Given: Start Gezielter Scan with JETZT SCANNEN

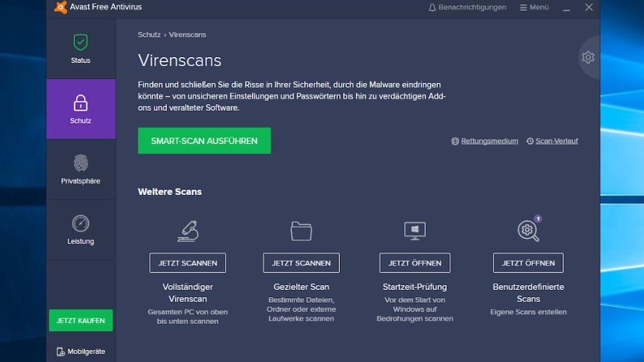Looking at the screenshot, I should pos(301,263).
